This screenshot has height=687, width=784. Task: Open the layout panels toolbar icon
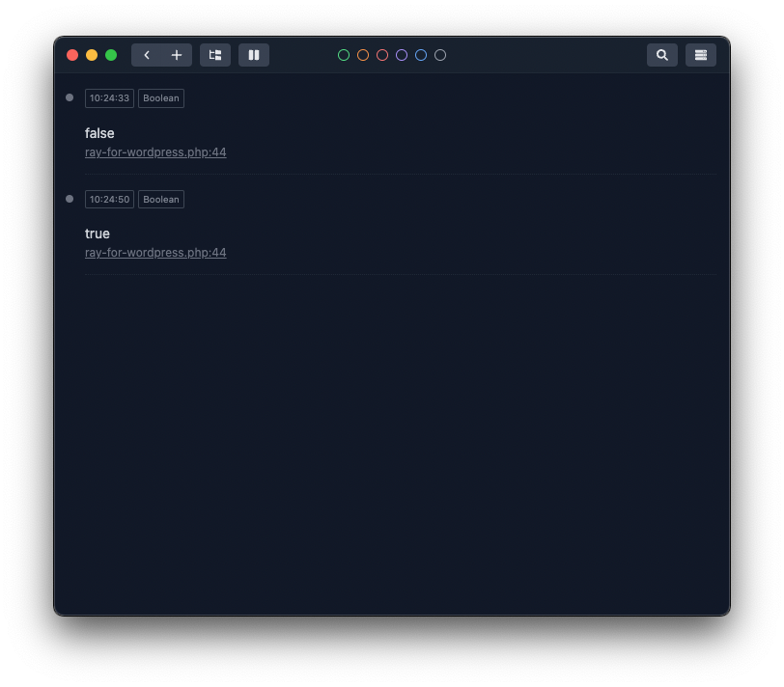point(215,55)
